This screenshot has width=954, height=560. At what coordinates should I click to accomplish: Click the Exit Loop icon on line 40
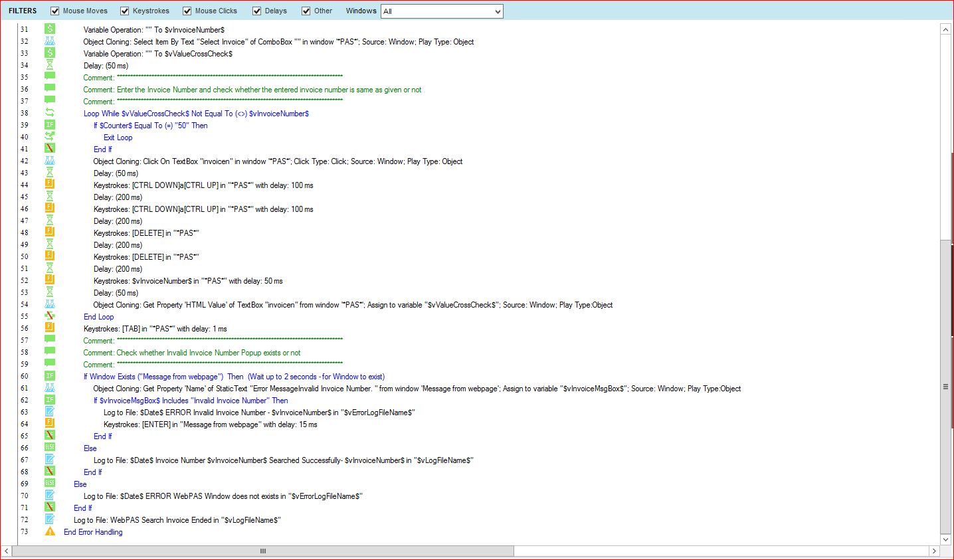click(x=50, y=137)
